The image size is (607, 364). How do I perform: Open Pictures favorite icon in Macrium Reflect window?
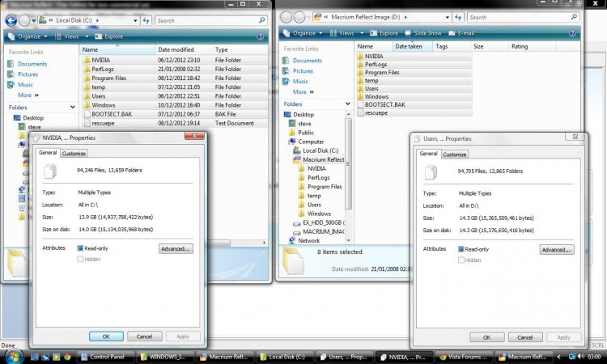coord(286,71)
